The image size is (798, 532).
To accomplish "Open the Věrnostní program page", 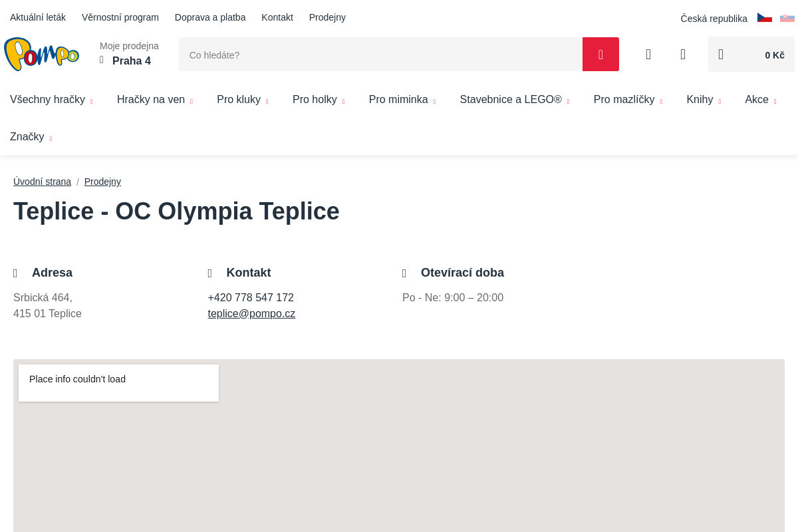I will click(x=120, y=17).
